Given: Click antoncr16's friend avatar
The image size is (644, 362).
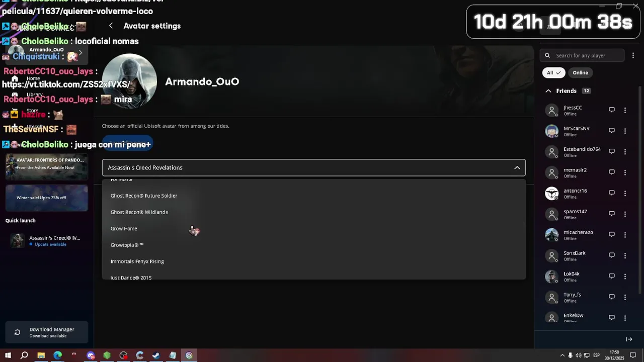Looking at the screenshot, I should [552, 193].
